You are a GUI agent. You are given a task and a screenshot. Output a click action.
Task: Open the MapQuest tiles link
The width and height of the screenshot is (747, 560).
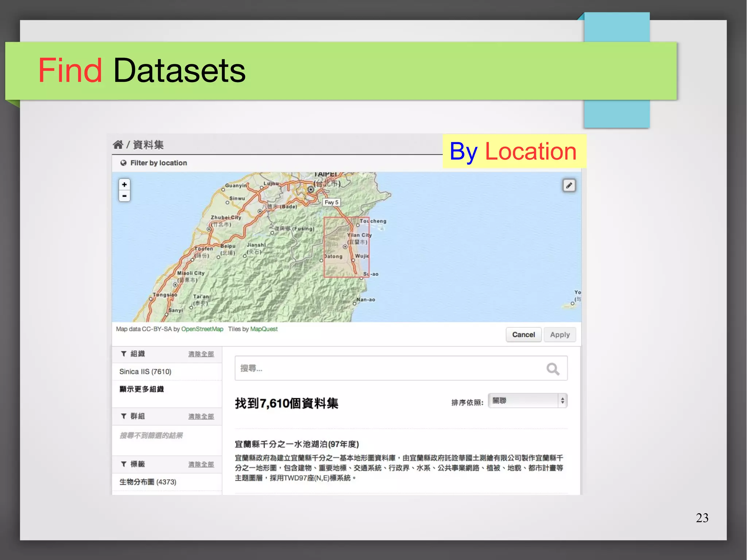[x=264, y=329]
